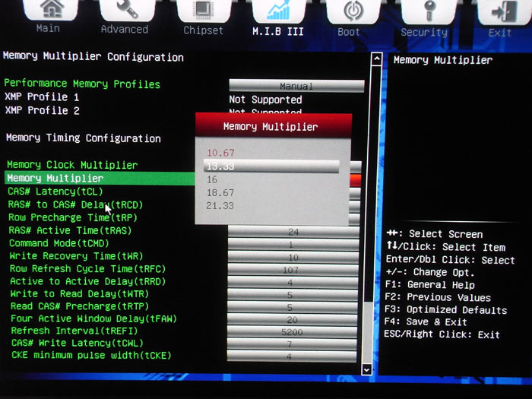Click the scrollbar down arrow
This screenshot has height=399, width=532.
366,369
